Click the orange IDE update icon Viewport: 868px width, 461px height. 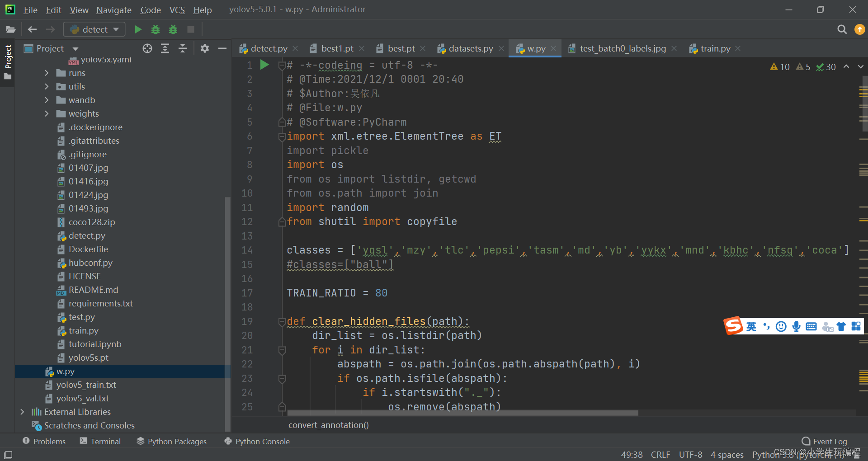859,29
